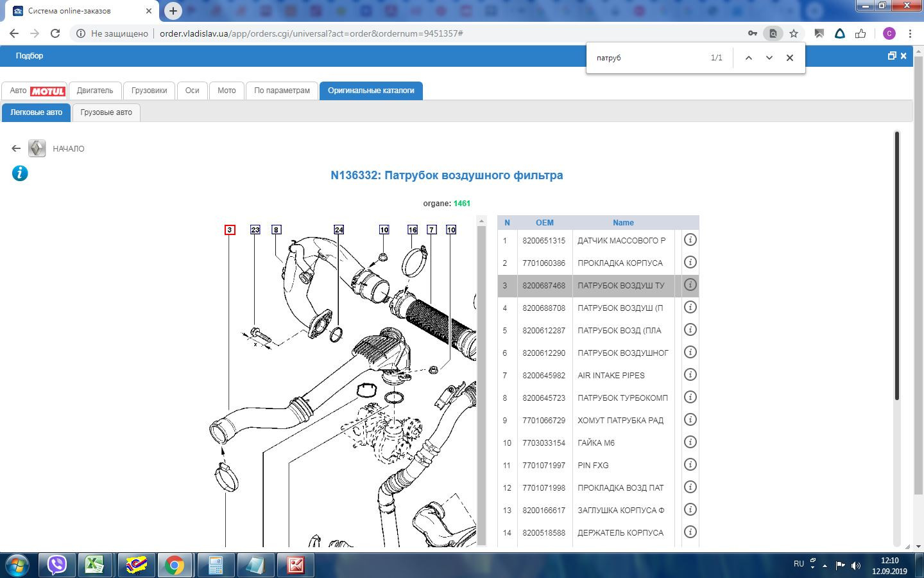This screenshot has height=578, width=924.
Task: Show info icon for ГАЙКА М6 row
Action: pos(690,442)
